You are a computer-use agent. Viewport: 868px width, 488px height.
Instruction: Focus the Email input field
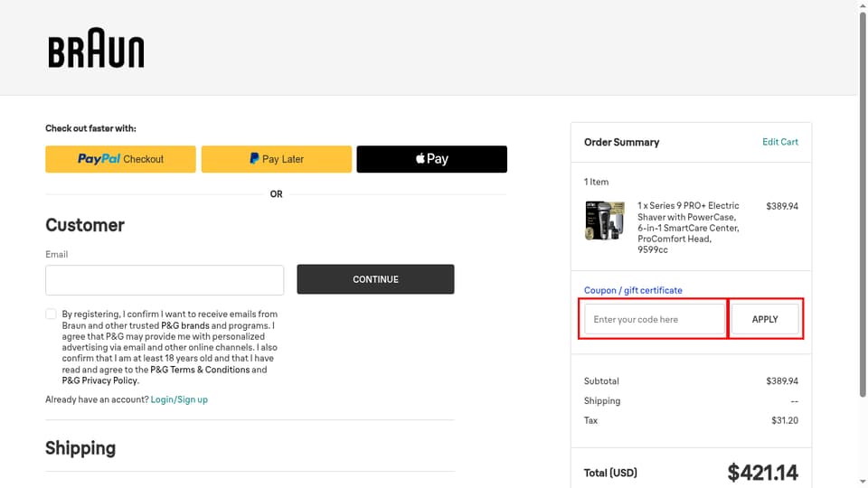(165, 280)
